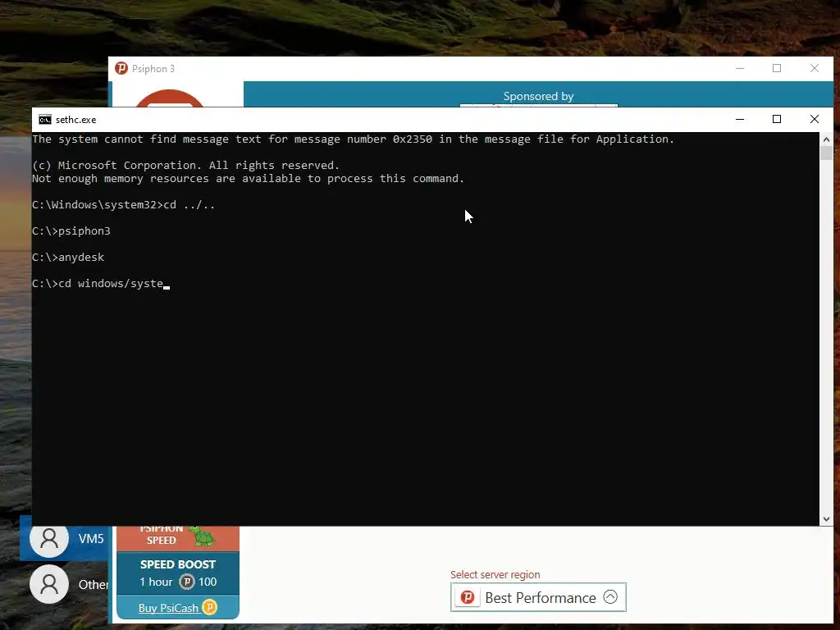This screenshot has height=630, width=840.
Task: Minimize the Psiphon 3 window
Action: coord(740,68)
